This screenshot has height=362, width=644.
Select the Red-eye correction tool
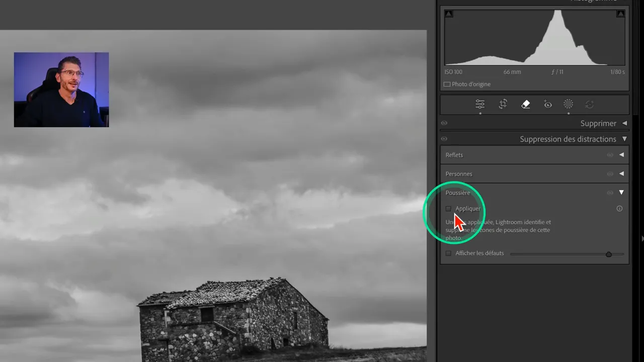[548, 104]
